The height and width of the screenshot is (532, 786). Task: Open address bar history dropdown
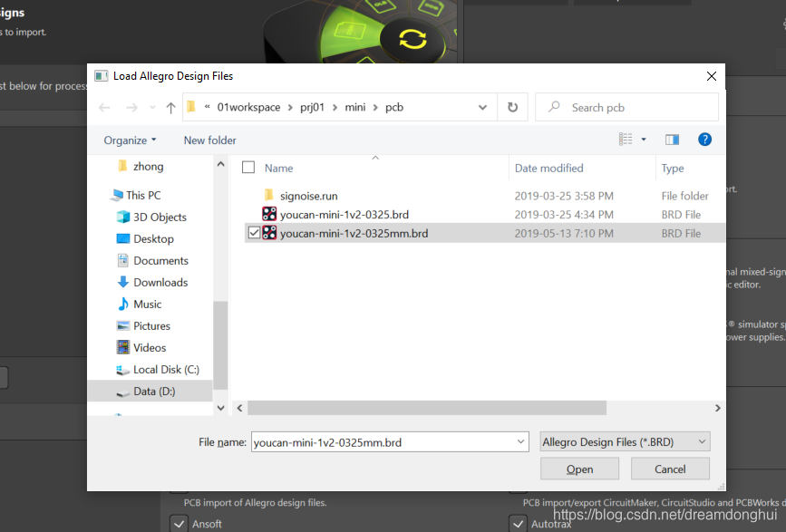482,107
